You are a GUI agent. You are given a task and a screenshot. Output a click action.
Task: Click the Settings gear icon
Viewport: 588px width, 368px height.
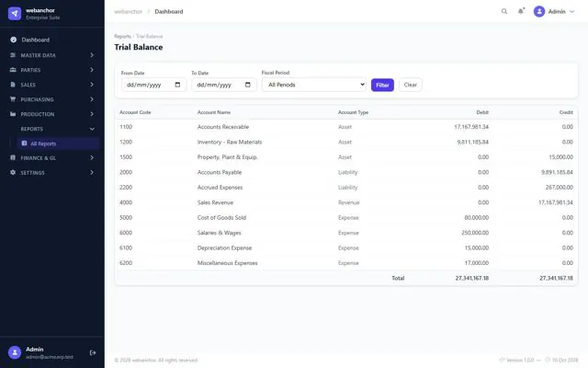(x=13, y=172)
